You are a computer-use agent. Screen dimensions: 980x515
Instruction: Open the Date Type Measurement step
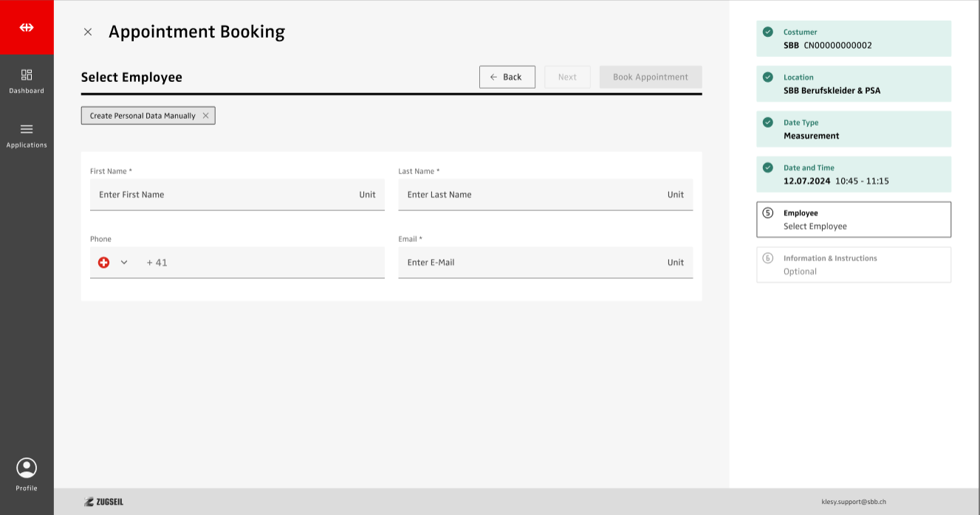click(x=853, y=129)
